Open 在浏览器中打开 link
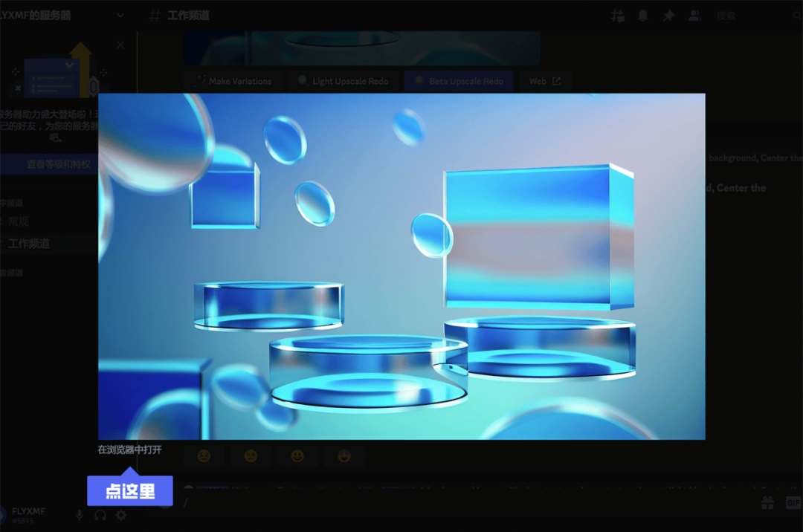Screen dimensions: 803x532 131,450
